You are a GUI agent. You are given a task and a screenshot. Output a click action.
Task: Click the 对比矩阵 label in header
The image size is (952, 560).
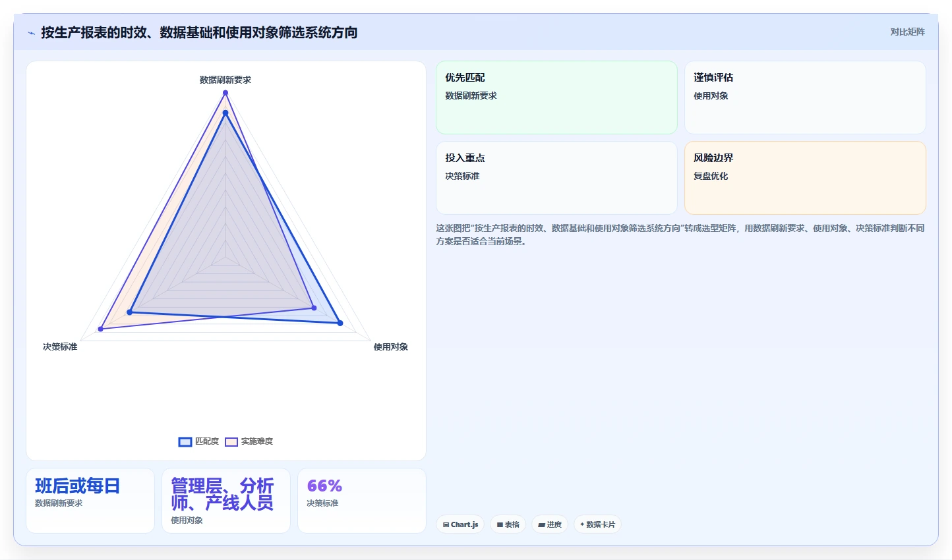point(907,32)
